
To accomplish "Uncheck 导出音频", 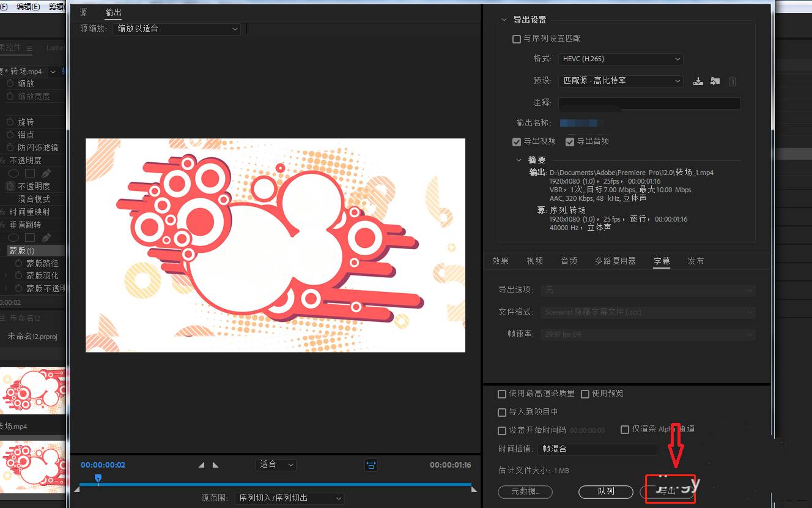I will point(570,141).
